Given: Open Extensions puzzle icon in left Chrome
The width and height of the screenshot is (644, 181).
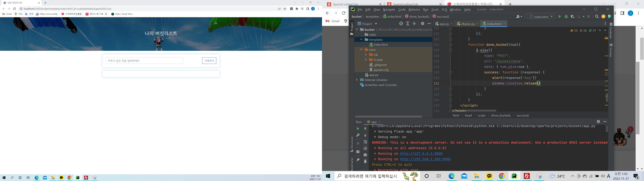Looking at the screenshot, I should [297, 9].
